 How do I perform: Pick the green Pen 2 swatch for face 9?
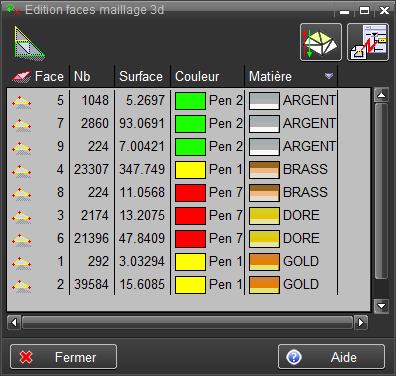(190, 147)
